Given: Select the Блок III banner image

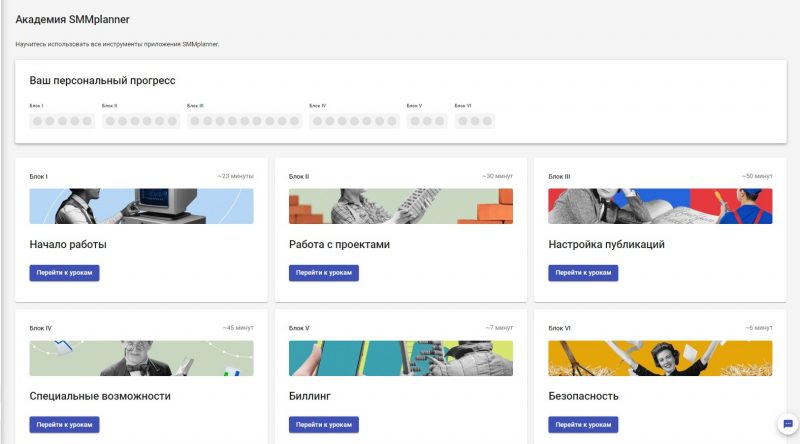Looking at the screenshot, I should pos(660,206).
